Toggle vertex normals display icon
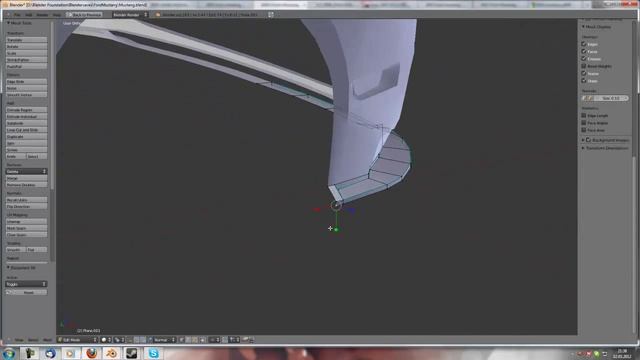 click(584, 98)
